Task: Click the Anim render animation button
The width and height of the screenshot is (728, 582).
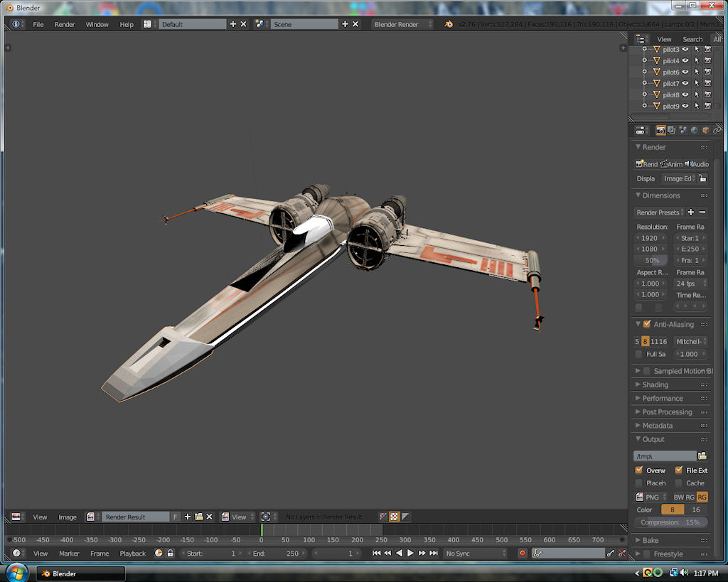Action: [x=671, y=164]
